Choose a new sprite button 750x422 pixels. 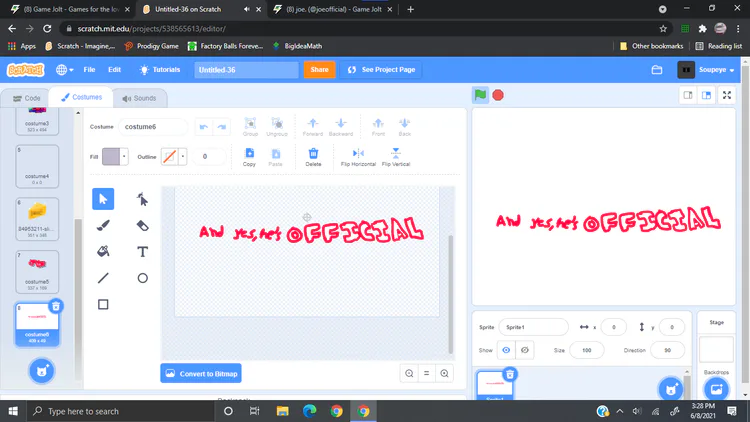pyautogui.click(x=671, y=389)
